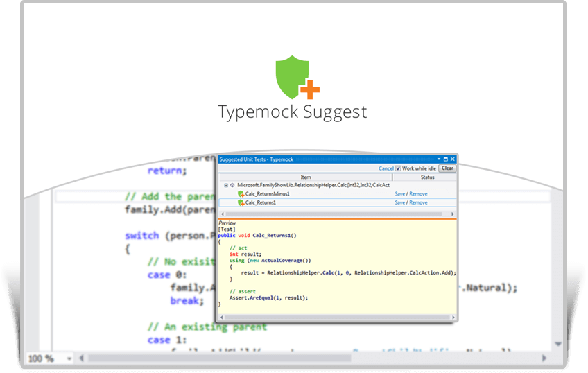Open the panel window position dropdown arrow

pos(437,159)
